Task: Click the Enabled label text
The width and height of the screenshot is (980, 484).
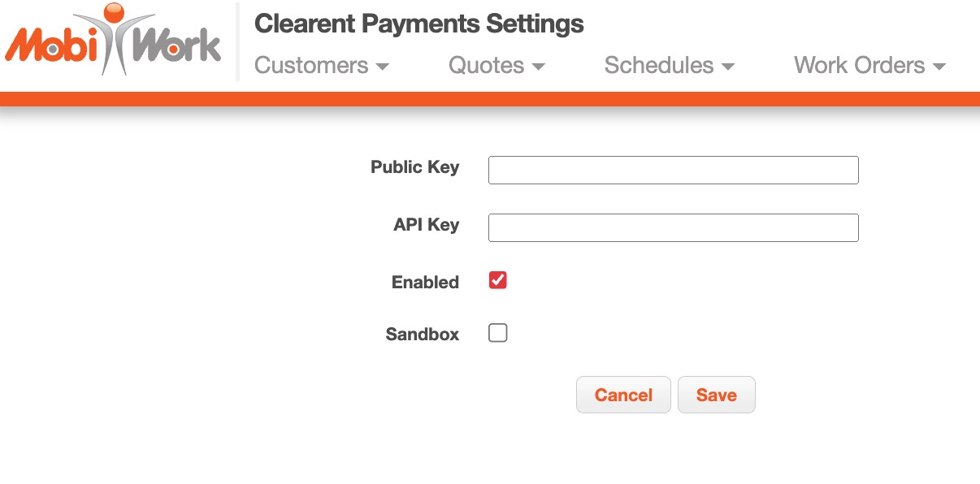Action: point(425,283)
